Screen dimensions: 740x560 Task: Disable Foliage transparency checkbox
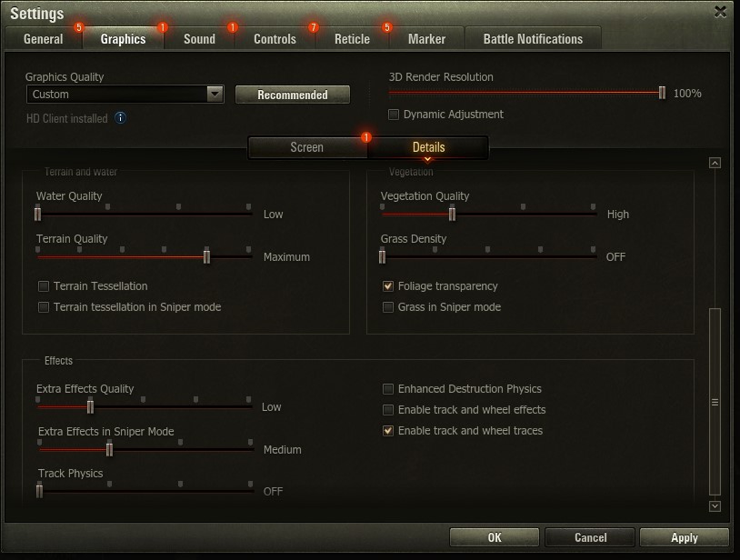388,286
